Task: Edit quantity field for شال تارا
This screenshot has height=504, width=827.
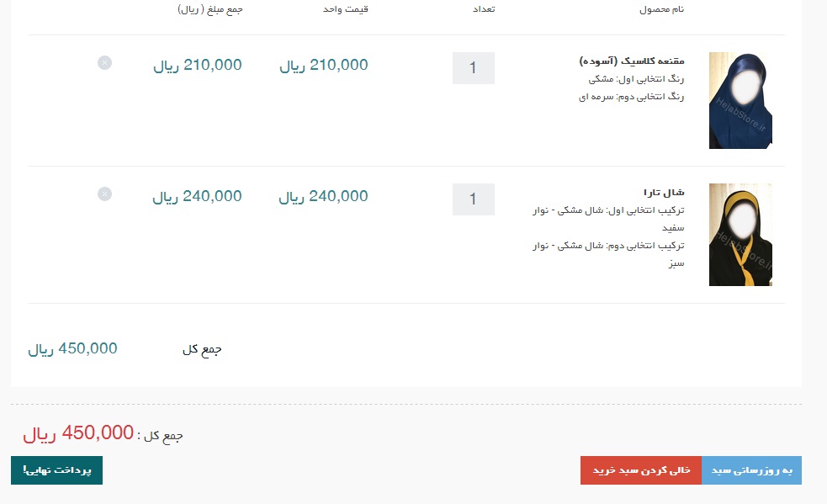Action: 473,199
